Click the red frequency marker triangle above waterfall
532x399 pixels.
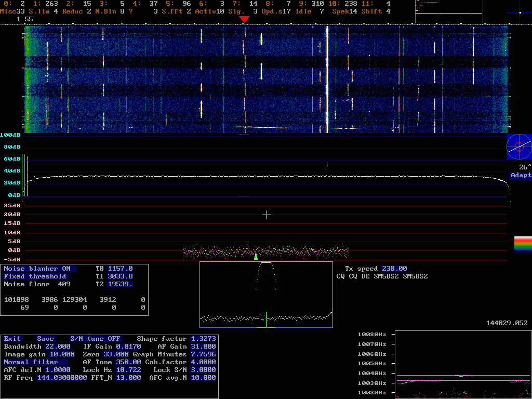244,19
